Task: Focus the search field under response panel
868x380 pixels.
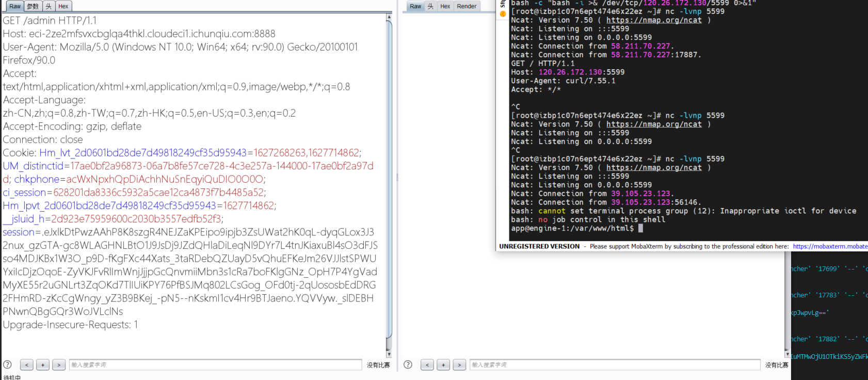Action: coord(615,365)
